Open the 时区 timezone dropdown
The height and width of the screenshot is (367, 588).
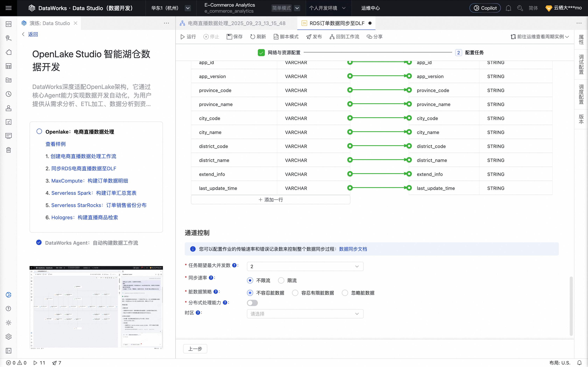305,314
